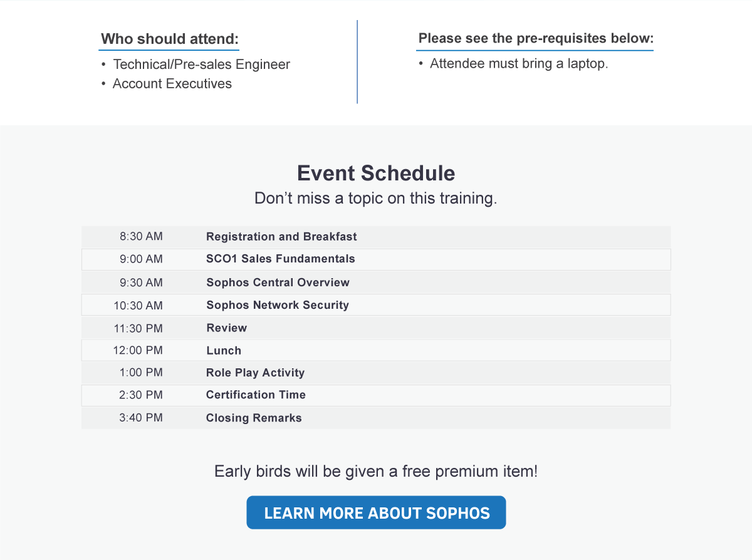Select the Technical/Pre-sales Engineer bullet item

coord(202,65)
